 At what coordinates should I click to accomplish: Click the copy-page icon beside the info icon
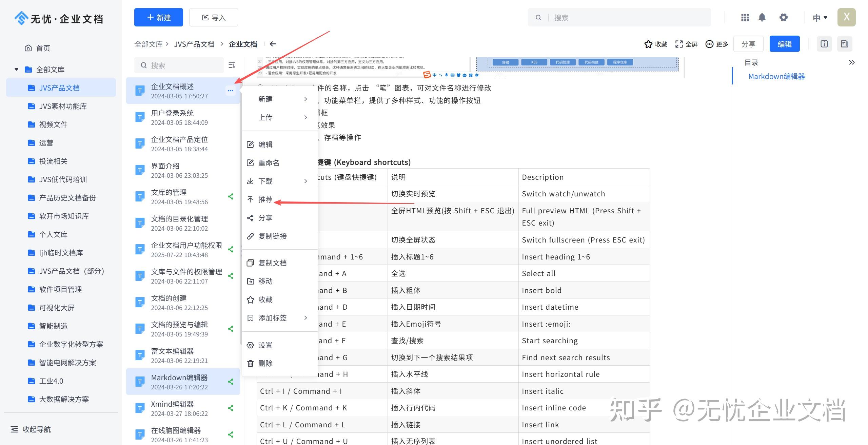point(845,43)
